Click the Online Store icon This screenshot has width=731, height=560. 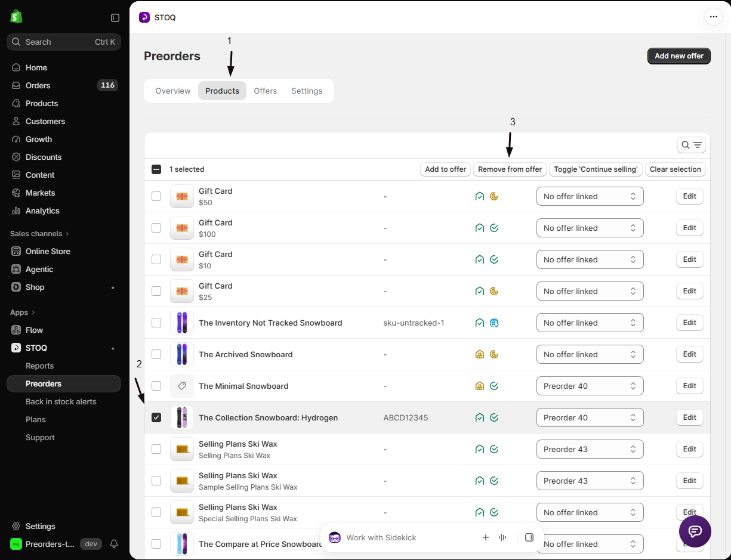pos(16,251)
